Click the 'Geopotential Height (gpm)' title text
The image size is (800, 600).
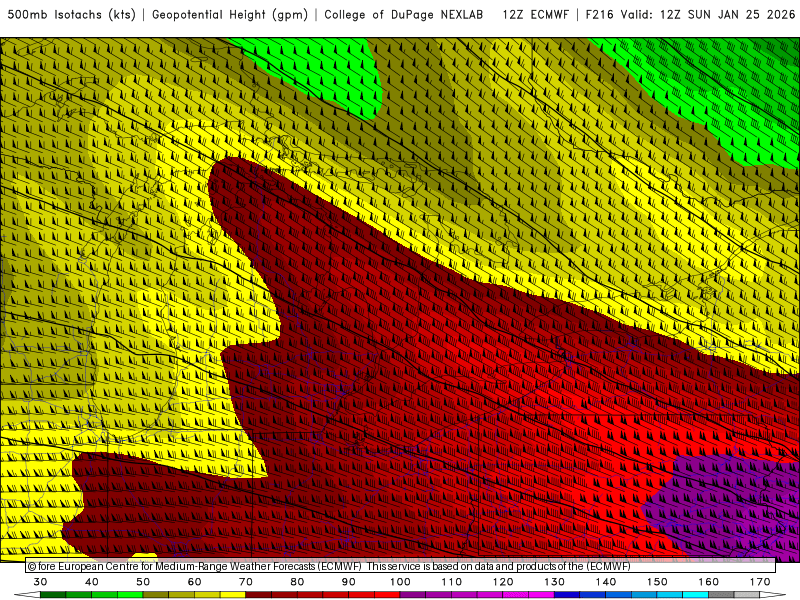230,15
